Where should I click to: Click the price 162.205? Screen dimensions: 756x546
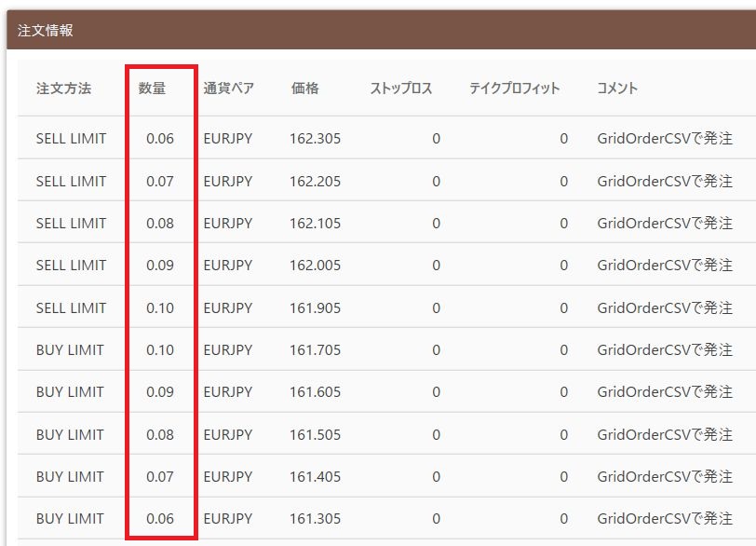[316, 182]
